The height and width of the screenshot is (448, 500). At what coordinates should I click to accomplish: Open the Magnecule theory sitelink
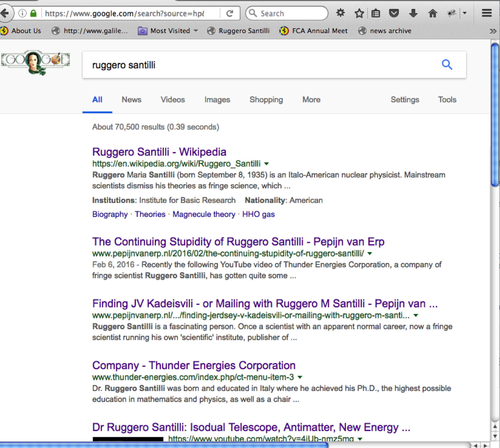204,214
